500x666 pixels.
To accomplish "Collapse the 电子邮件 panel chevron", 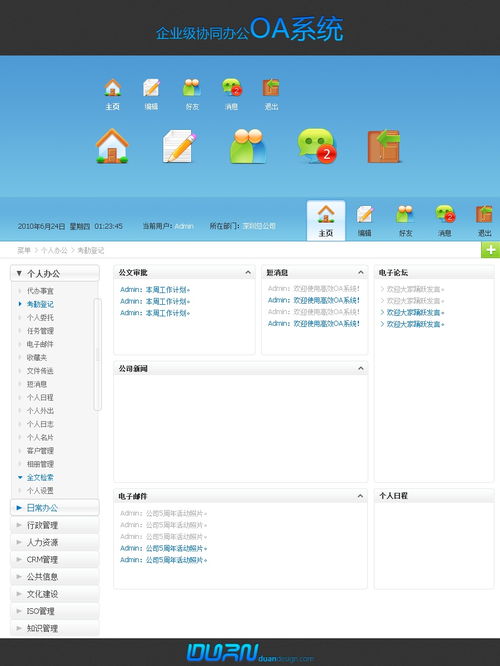I will [360, 496].
